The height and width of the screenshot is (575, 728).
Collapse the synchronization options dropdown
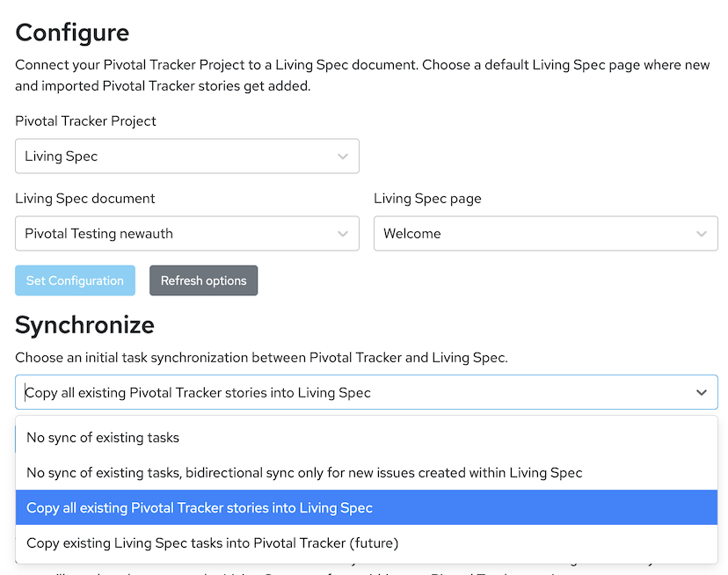pos(367,392)
